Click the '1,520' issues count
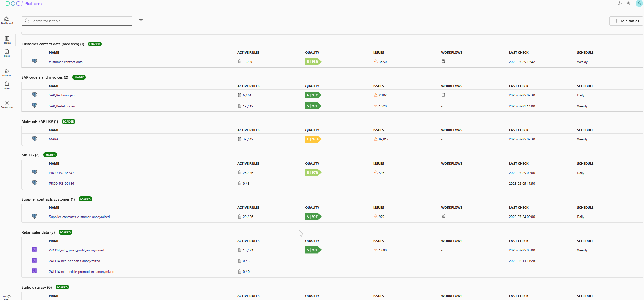The width and height of the screenshot is (644, 300). pos(383,106)
